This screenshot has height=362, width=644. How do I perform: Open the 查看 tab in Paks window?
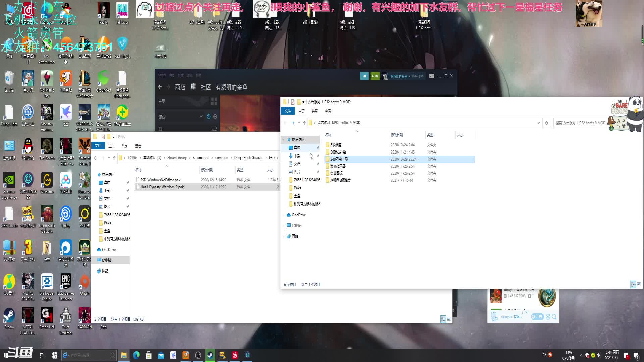(138, 146)
